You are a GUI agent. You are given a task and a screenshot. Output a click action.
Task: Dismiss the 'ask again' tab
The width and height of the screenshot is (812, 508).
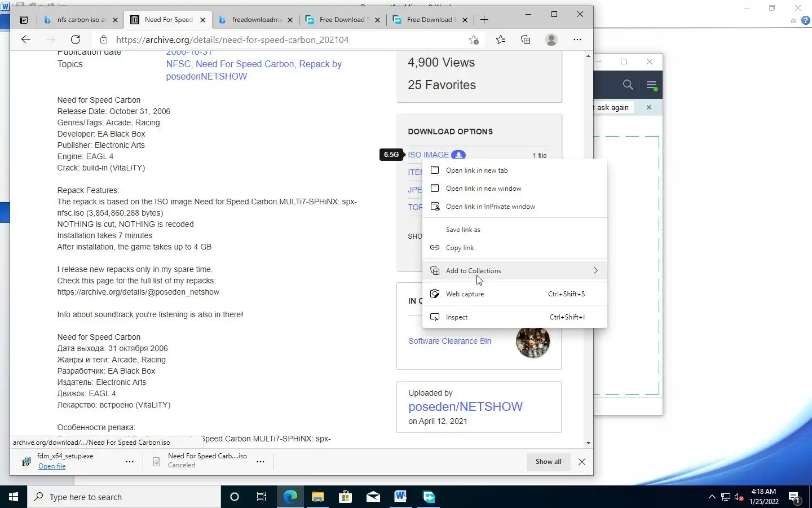click(x=649, y=107)
